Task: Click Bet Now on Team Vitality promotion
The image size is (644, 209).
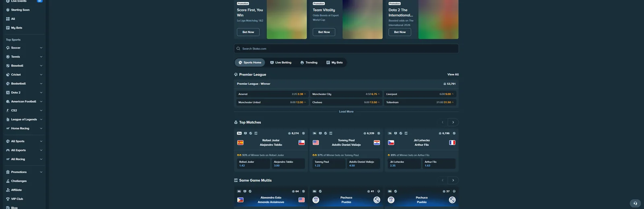Action: tap(324, 32)
